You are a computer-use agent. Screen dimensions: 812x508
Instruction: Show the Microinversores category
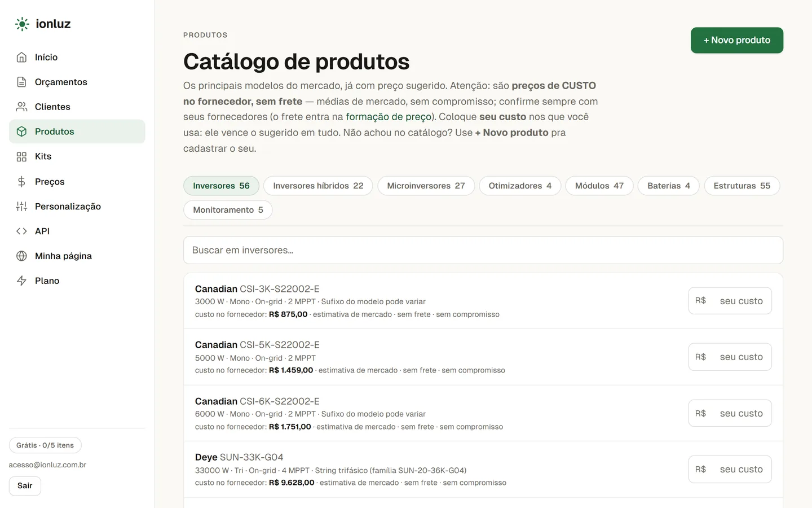pyautogui.click(x=426, y=186)
